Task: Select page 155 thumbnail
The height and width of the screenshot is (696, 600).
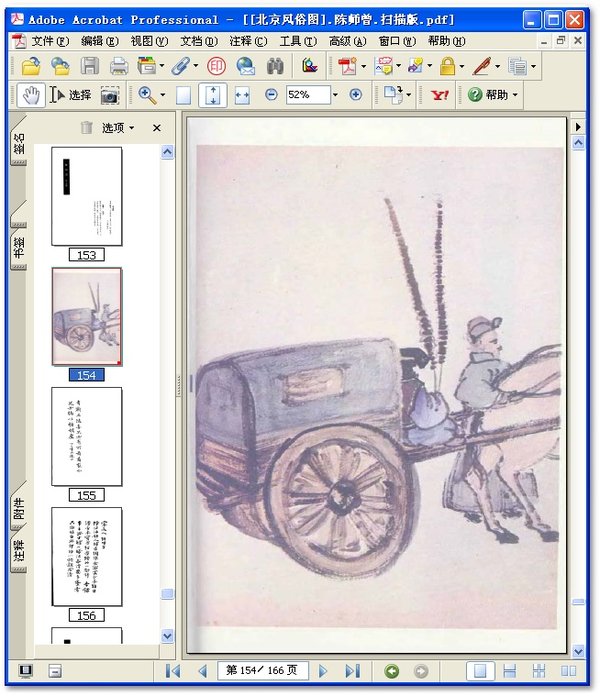Action: tap(87, 437)
